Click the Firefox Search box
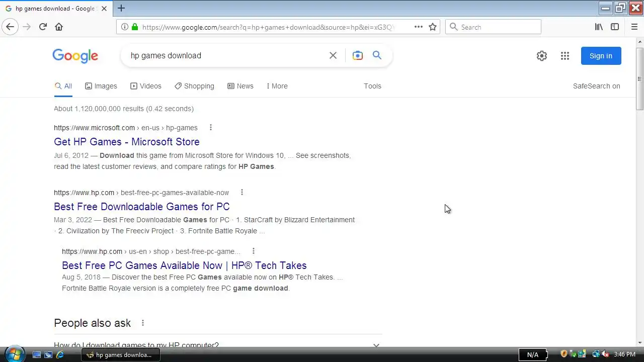 pos(493,27)
